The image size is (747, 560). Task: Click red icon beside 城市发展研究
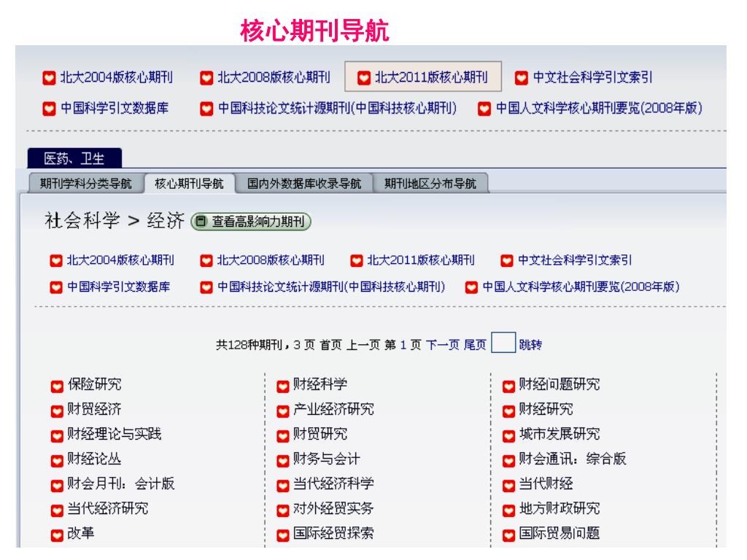click(508, 436)
